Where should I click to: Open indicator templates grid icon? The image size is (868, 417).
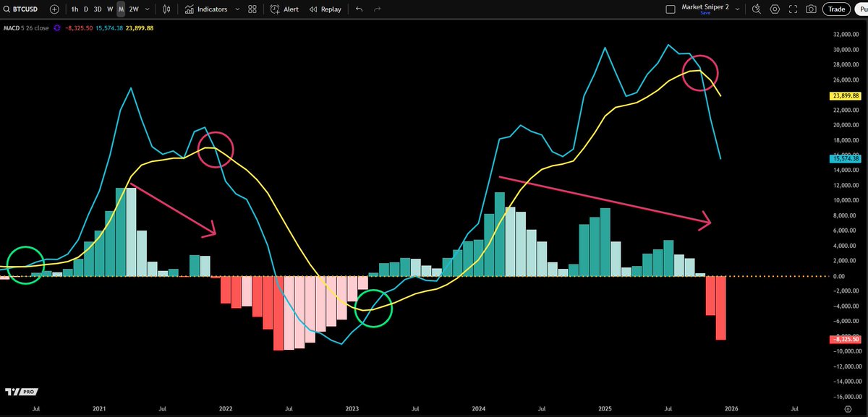point(252,9)
